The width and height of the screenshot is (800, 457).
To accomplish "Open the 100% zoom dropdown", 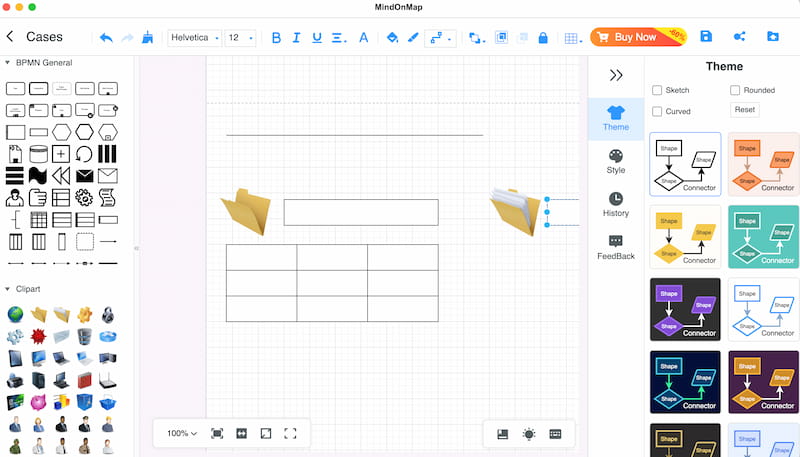I will tap(182, 434).
